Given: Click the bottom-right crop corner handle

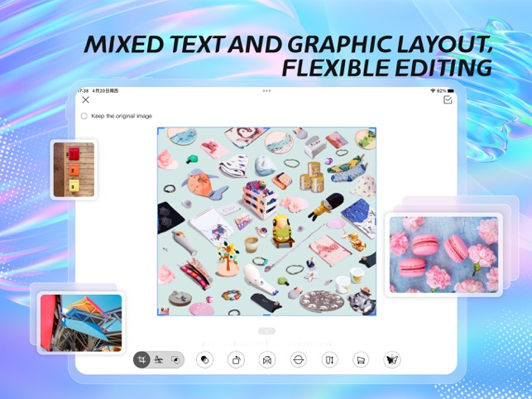Looking at the screenshot, I should (x=374, y=314).
